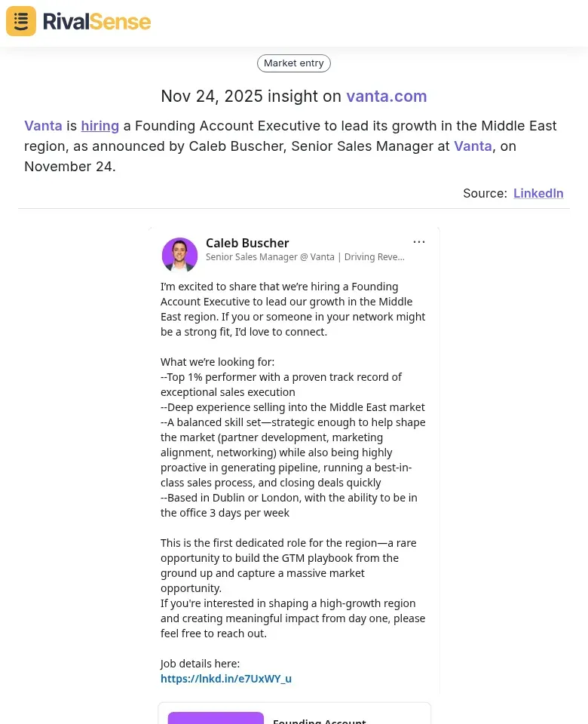Image resolution: width=588 pixels, height=724 pixels.
Task: Open the lnkd.in job details link
Action: point(226,678)
